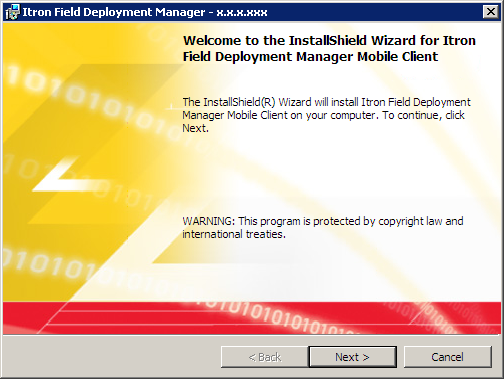Click the 'WARNING: This program is protected' text
Viewport: 504px width, 379px height.
(323, 228)
